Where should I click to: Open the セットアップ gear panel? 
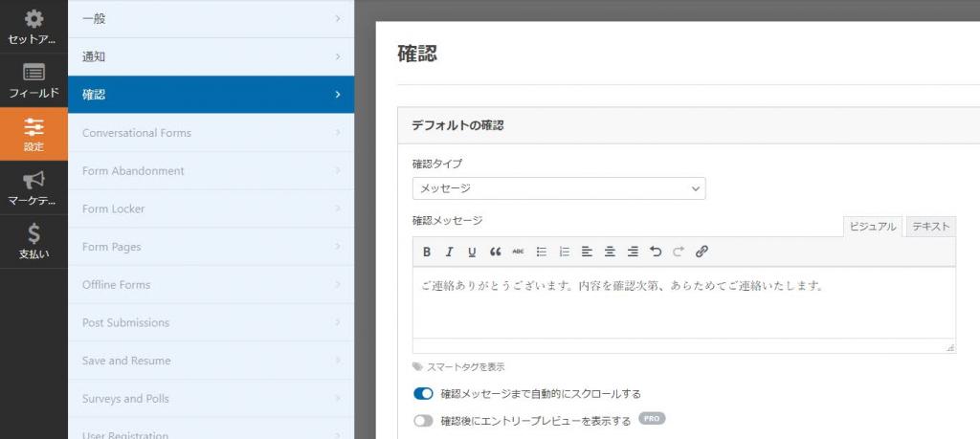(33, 27)
